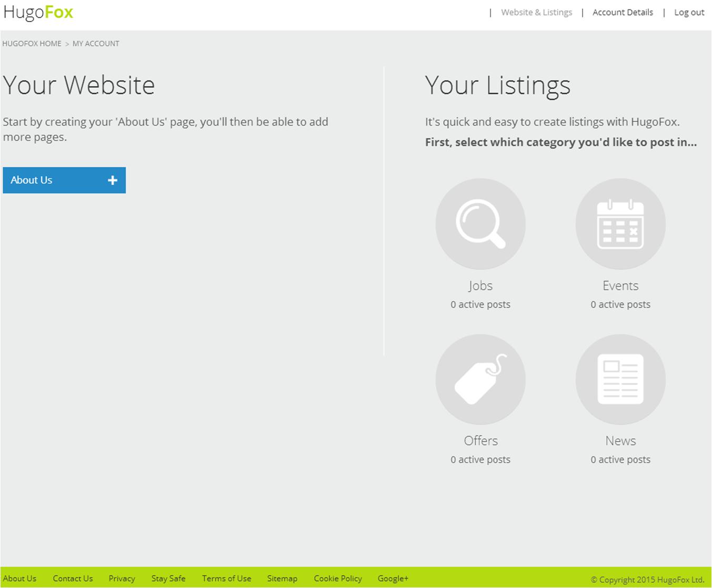Click the plus icon on About Us button

pos(112,180)
